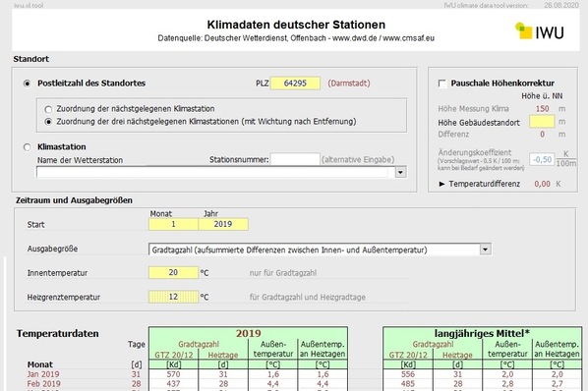Click the 'Feb 2019' month row label
Screen dimensions: 588x391
pyautogui.click(x=43, y=384)
